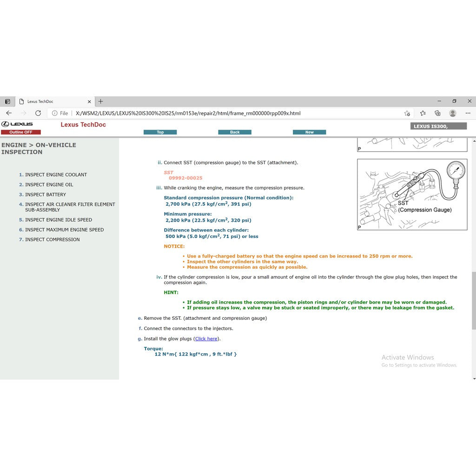The image size is (476, 476).
Task: Go to INSPECT COMPRESSION in outline
Action: coord(52,239)
